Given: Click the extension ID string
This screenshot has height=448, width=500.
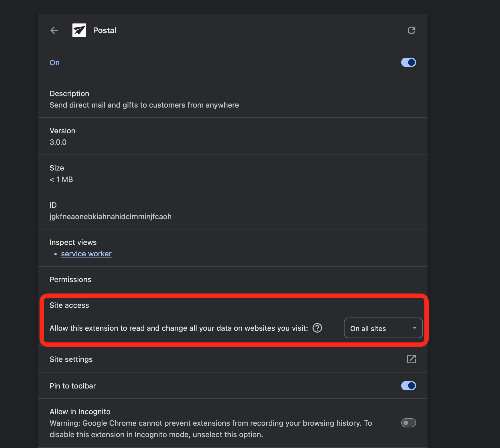Looking at the screenshot, I should (111, 217).
